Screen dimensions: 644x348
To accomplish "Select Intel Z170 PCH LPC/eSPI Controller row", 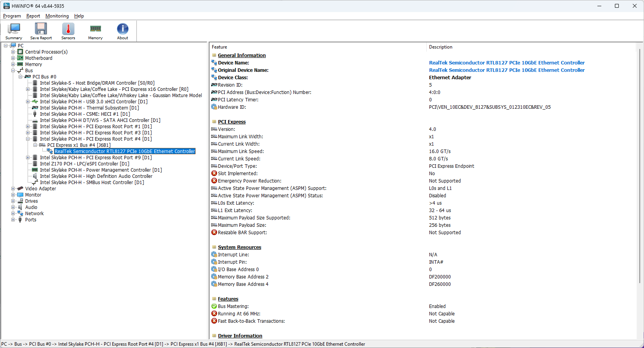I will 85,164.
